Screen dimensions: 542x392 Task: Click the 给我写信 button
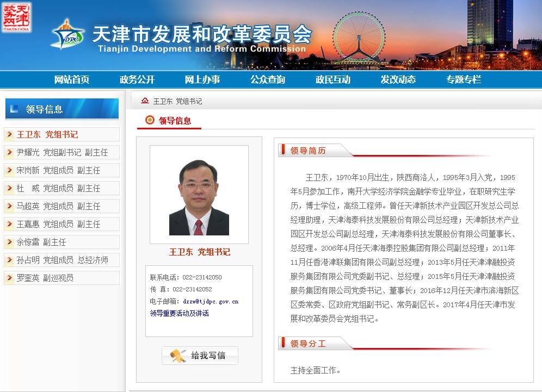click(199, 356)
